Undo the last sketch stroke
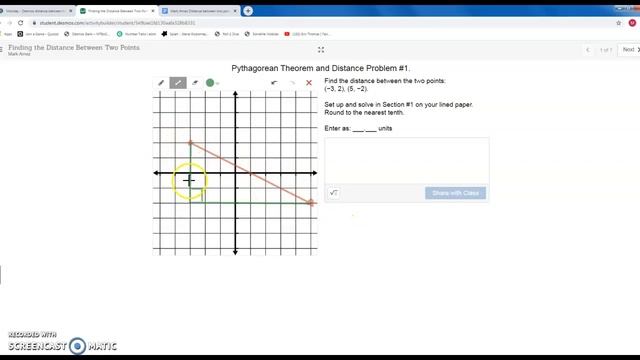 coord(274,83)
